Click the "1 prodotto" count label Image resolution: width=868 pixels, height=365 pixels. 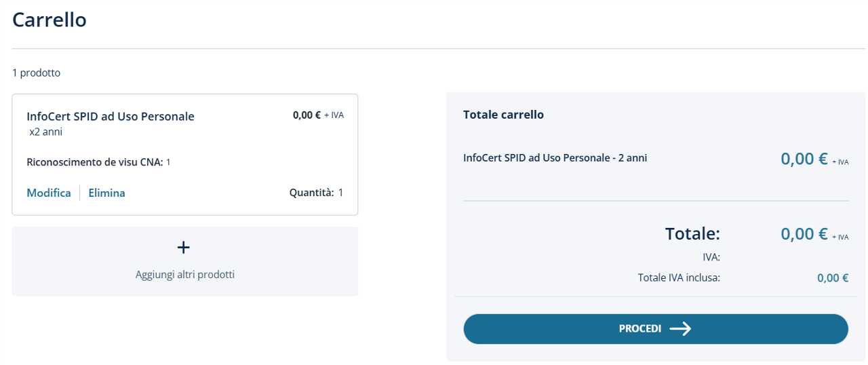[36, 73]
